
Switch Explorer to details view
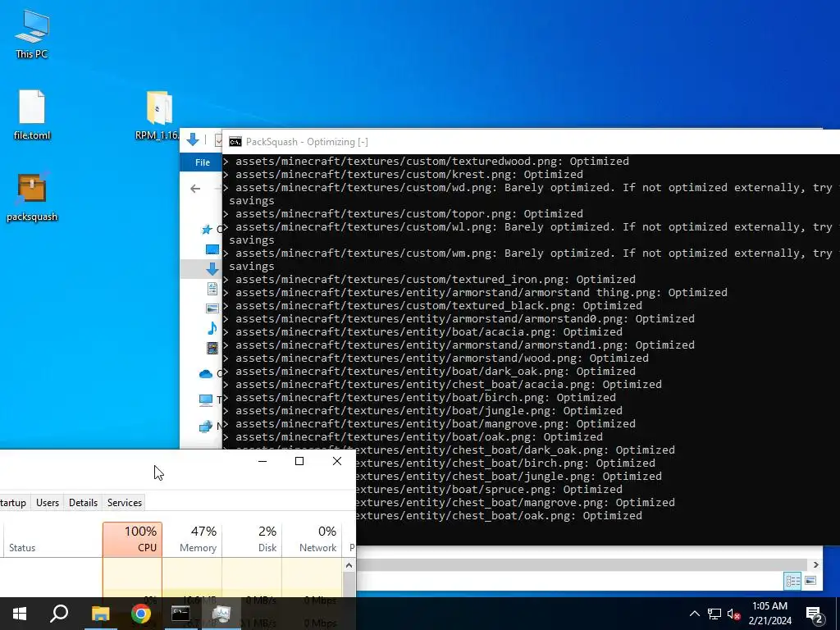pos(793,581)
